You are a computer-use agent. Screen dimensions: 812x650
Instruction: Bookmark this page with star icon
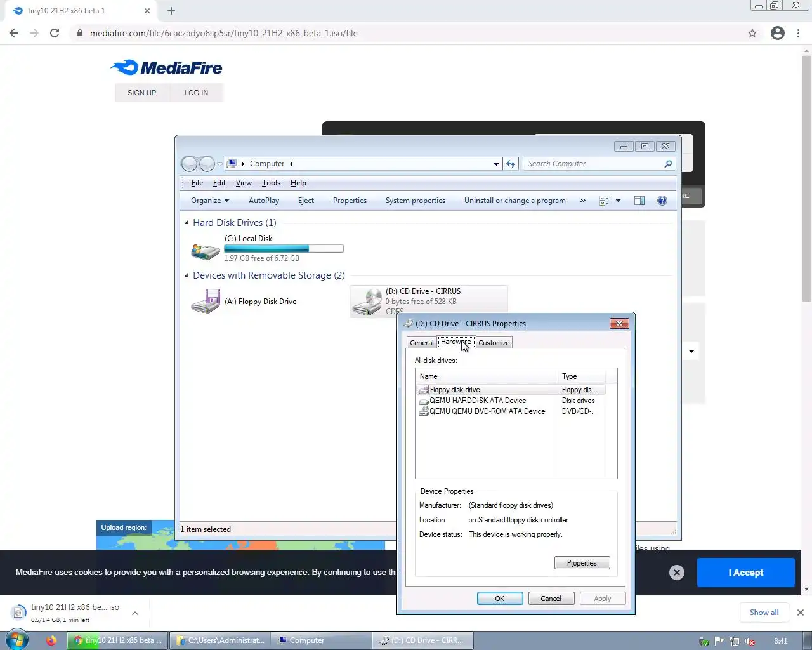coord(752,33)
